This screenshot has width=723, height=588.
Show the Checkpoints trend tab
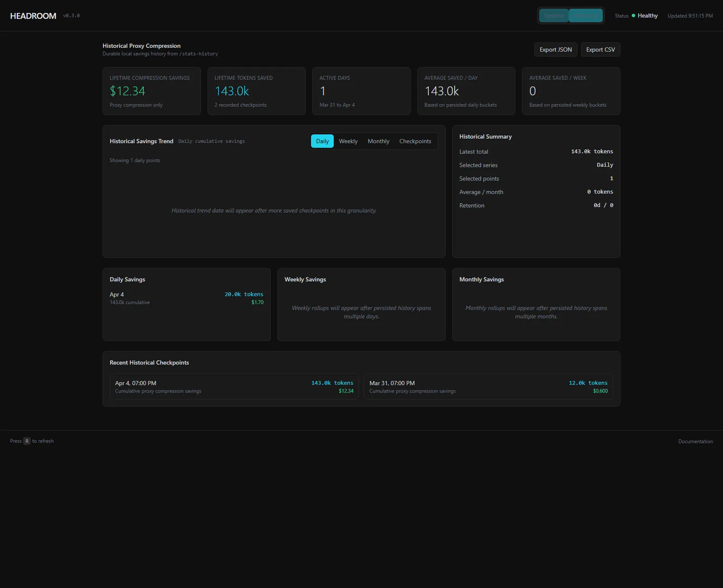(x=415, y=141)
